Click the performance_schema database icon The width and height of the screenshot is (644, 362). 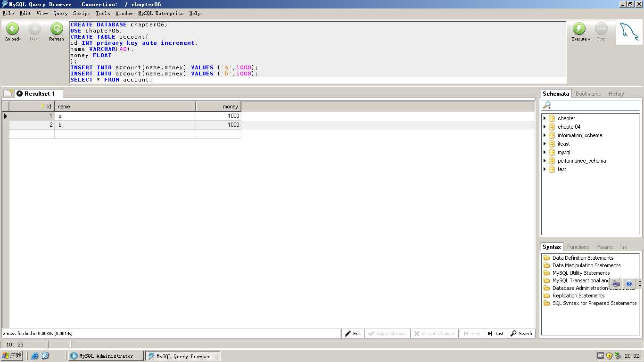pyautogui.click(x=552, y=161)
